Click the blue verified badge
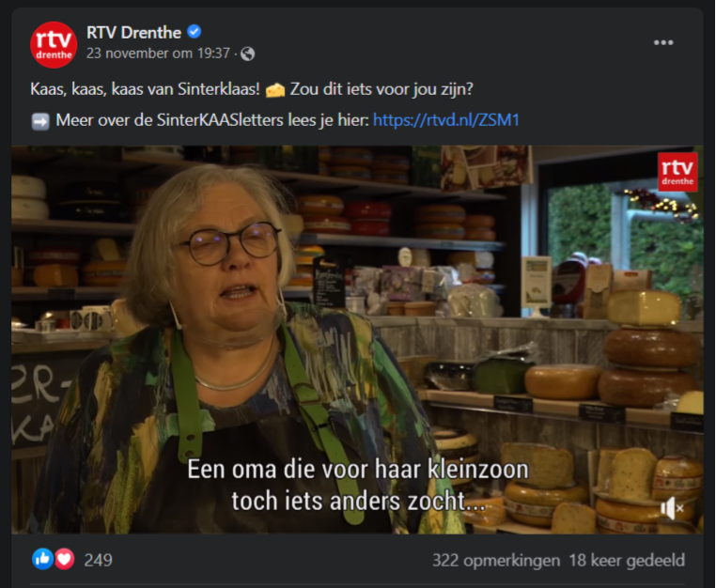The width and height of the screenshot is (716, 588). pos(195,32)
